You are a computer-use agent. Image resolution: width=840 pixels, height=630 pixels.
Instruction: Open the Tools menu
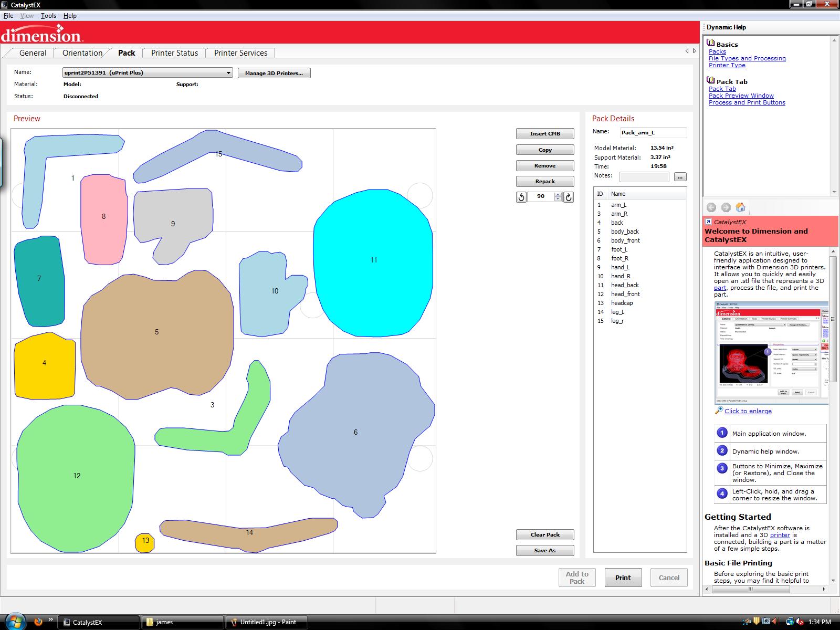[x=48, y=16]
